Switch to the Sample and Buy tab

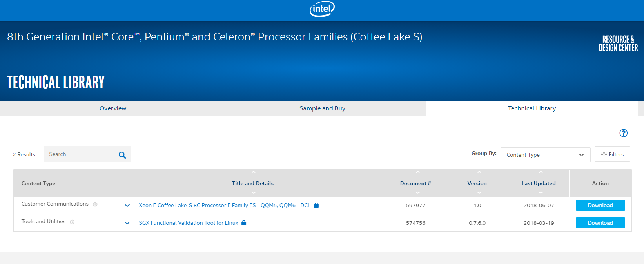click(x=322, y=108)
